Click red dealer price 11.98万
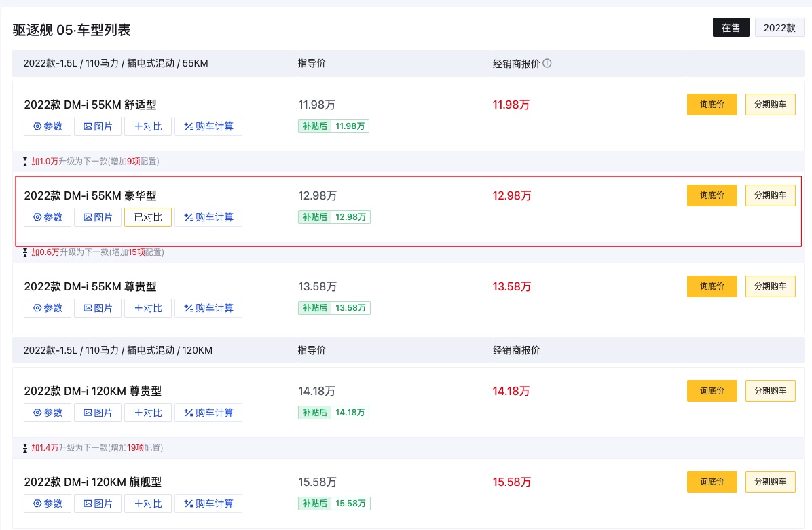812x530 pixels. click(511, 105)
